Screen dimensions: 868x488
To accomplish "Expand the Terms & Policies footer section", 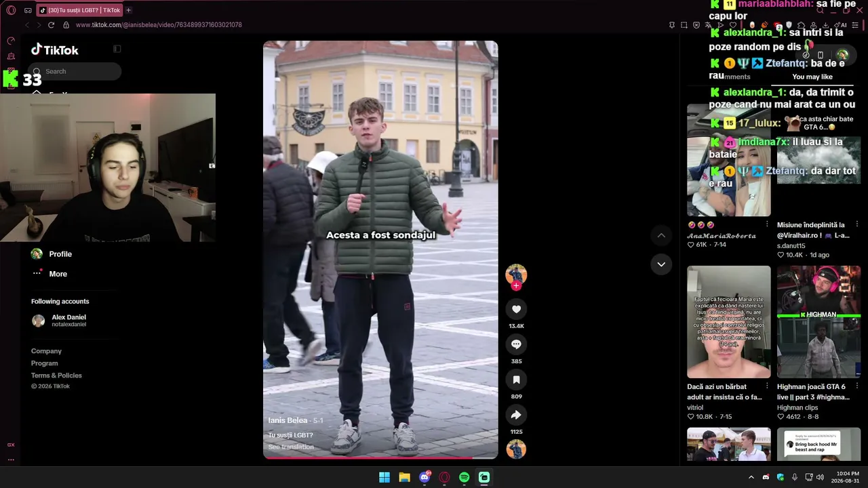I will (56, 375).
